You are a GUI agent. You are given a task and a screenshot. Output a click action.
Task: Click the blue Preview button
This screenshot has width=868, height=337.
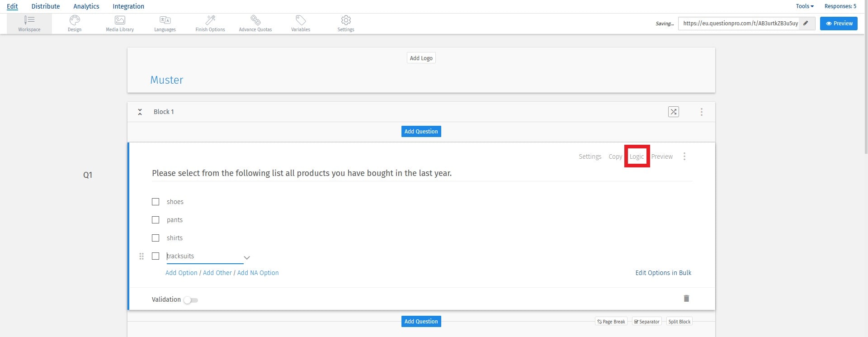click(839, 24)
